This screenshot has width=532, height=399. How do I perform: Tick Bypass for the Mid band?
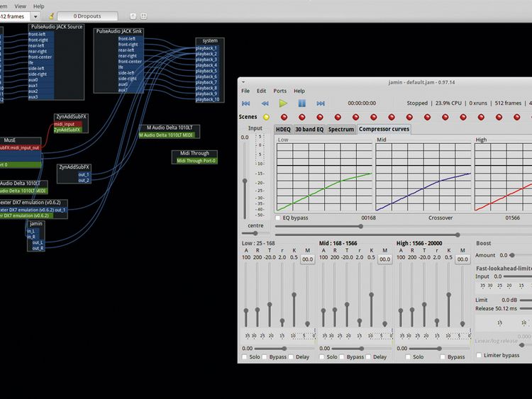(x=342, y=357)
